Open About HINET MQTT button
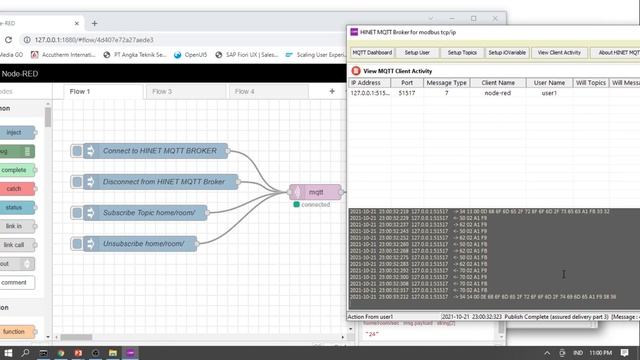Screen dimensions: 640x360 click(x=615, y=53)
